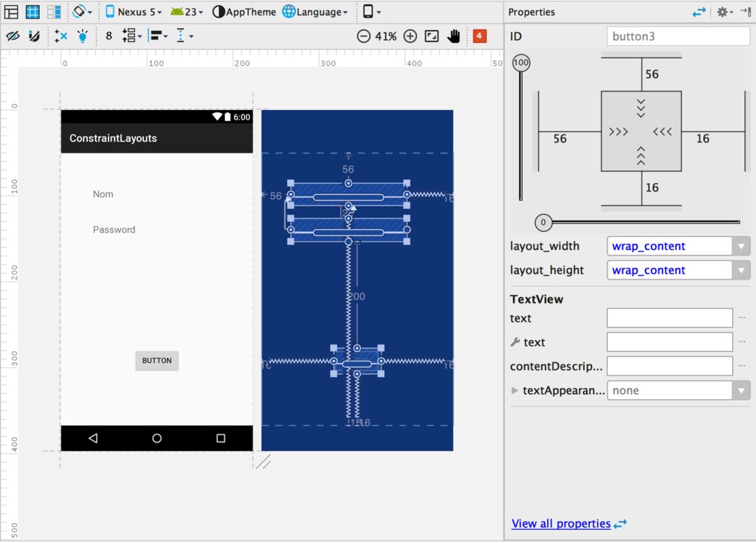Show Design and Blueprint side by side
756x543 pixels.
point(54,12)
